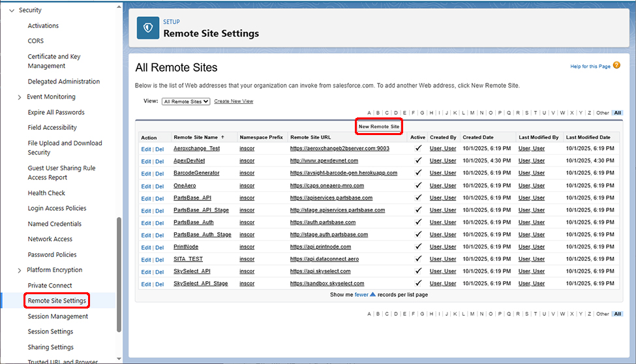The image size is (636, 364).
Task: Sort by the Last Modified Date column header
Action: pyautogui.click(x=588, y=137)
